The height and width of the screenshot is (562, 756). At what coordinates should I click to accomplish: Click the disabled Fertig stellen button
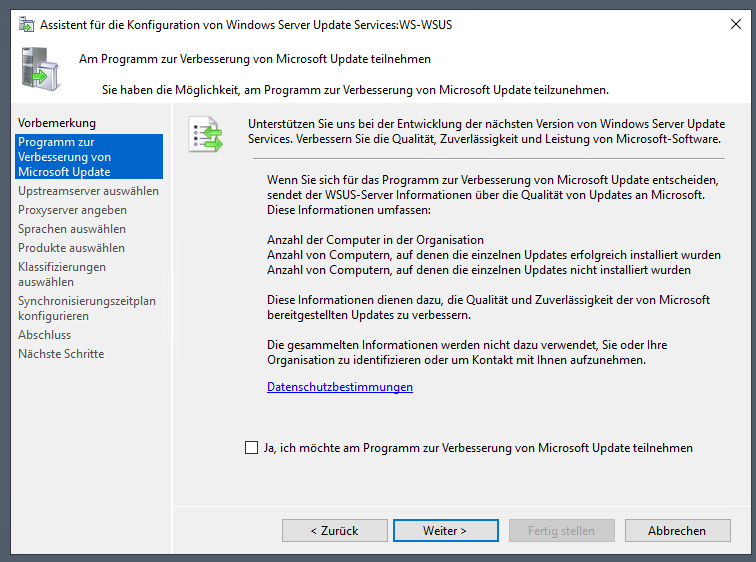[562, 531]
